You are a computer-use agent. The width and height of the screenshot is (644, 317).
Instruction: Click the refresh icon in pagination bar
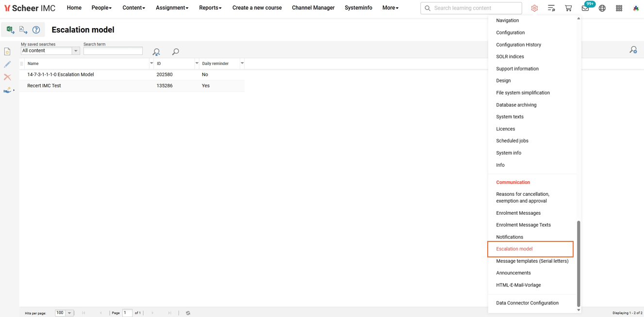coord(188,313)
